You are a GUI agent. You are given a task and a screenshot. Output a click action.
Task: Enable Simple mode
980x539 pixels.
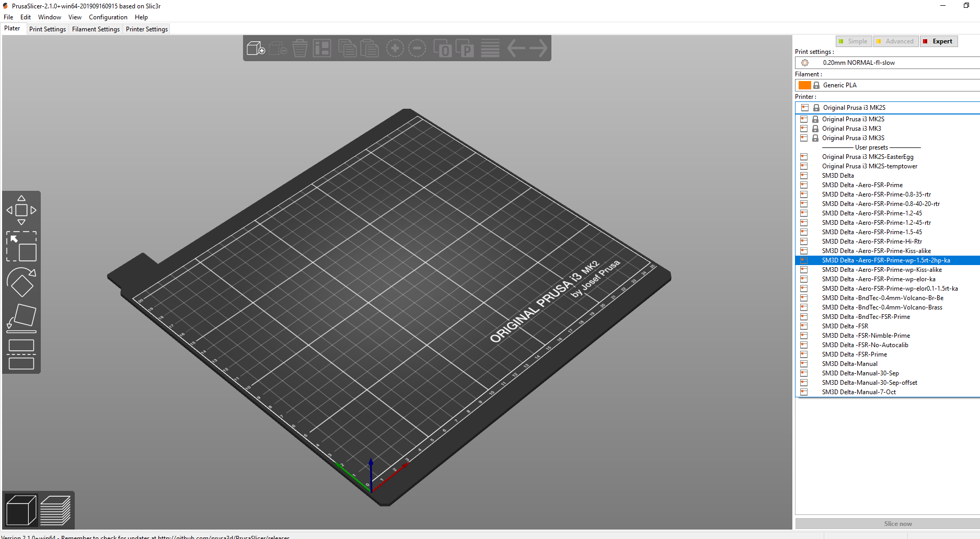pyautogui.click(x=853, y=41)
